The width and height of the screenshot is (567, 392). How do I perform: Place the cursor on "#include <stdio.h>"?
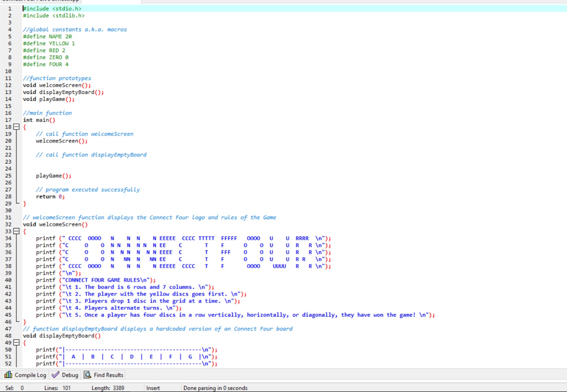(52, 9)
